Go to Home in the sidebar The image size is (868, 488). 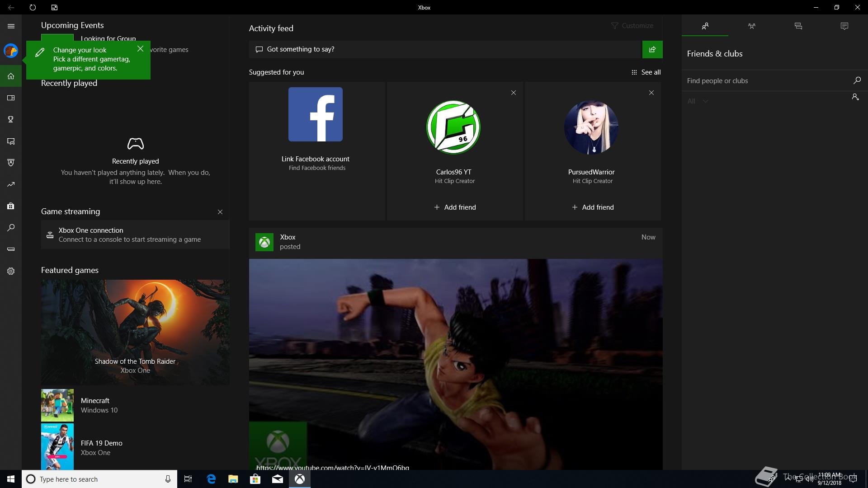click(x=11, y=76)
